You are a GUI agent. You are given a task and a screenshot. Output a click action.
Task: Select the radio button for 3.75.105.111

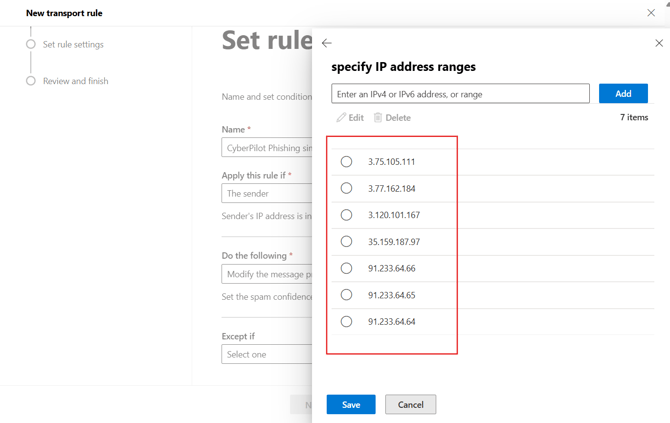pyautogui.click(x=346, y=161)
